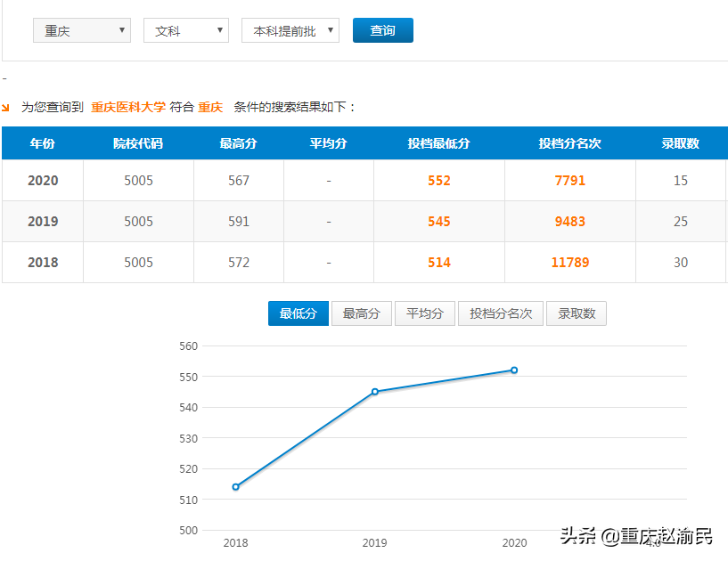Image resolution: width=728 pixels, height=561 pixels.
Task: Click the 2020 data point on the chart
Action: click(x=513, y=369)
